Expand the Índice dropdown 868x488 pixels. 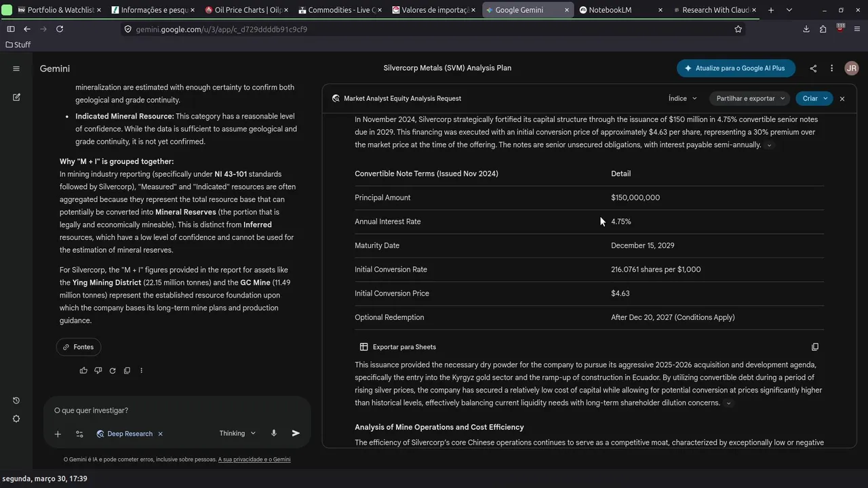[682, 98]
